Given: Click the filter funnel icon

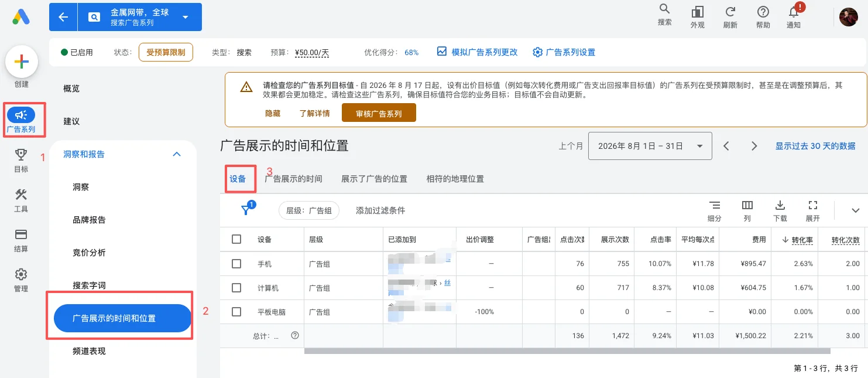Looking at the screenshot, I should pyautogui.click(x=246, y=210).
